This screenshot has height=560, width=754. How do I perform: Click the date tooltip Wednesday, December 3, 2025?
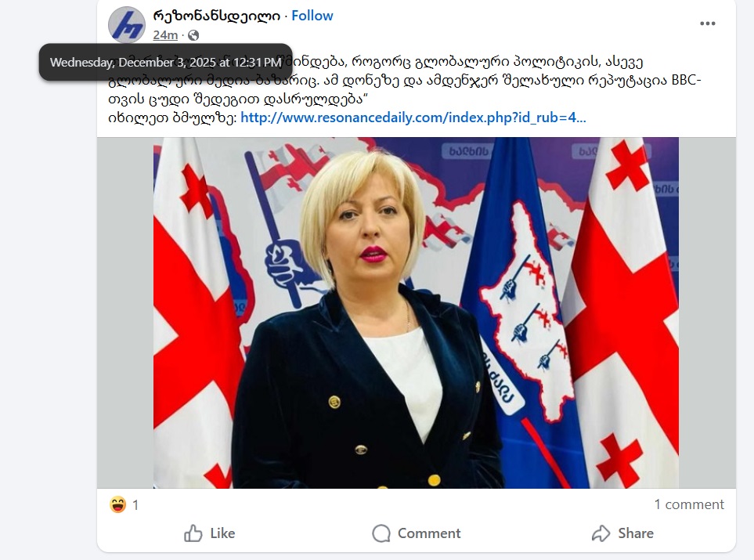pos(165,62)
